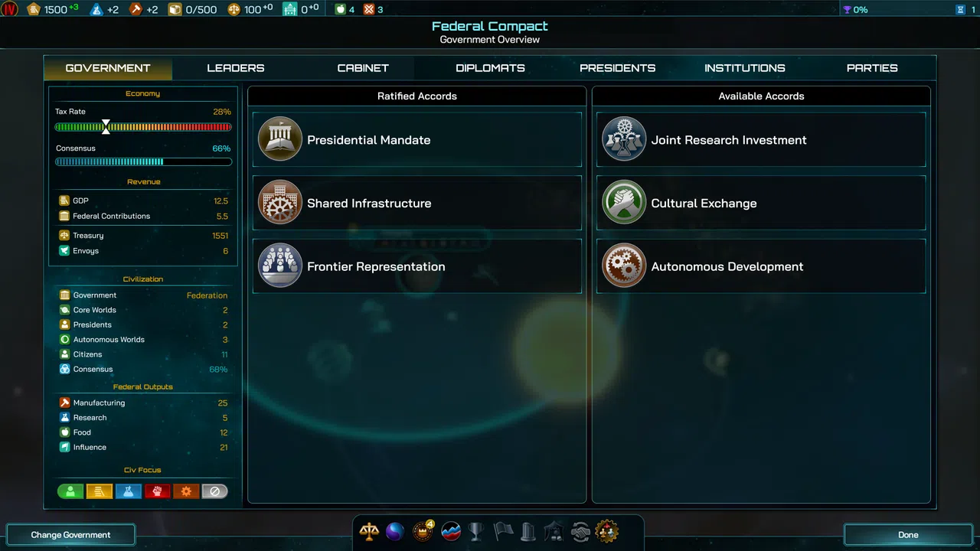The height and width of the screenshot is (551, 980).
Task: Click the Cultural Exchange handshake icon
Action: coord(624,203)
